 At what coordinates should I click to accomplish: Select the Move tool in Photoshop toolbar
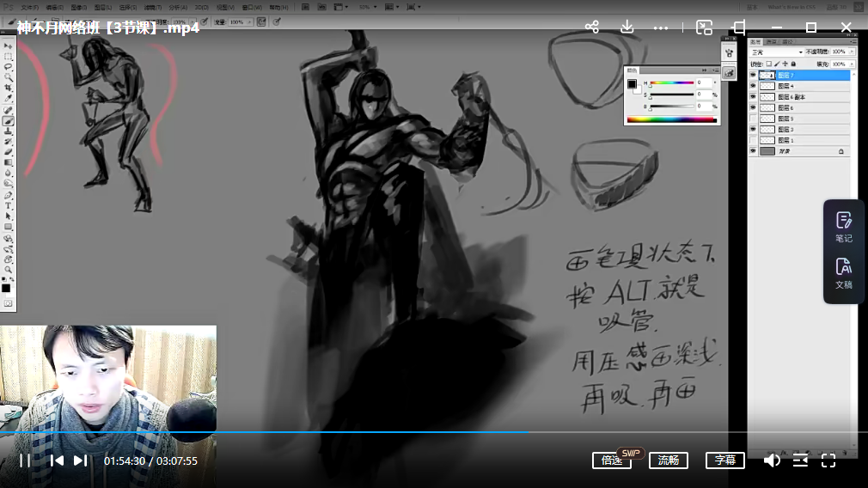point(8,46)
